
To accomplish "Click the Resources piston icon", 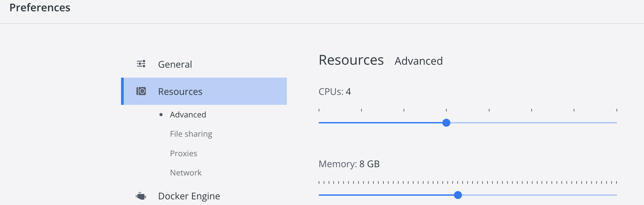I will coord(141,91).
